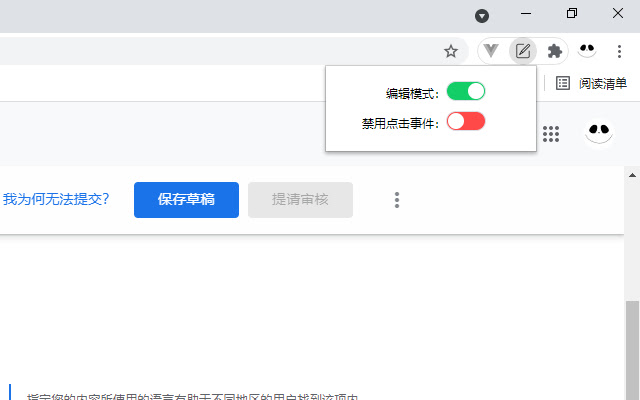Open the 阅读清单 reading list

pos(592,83)
